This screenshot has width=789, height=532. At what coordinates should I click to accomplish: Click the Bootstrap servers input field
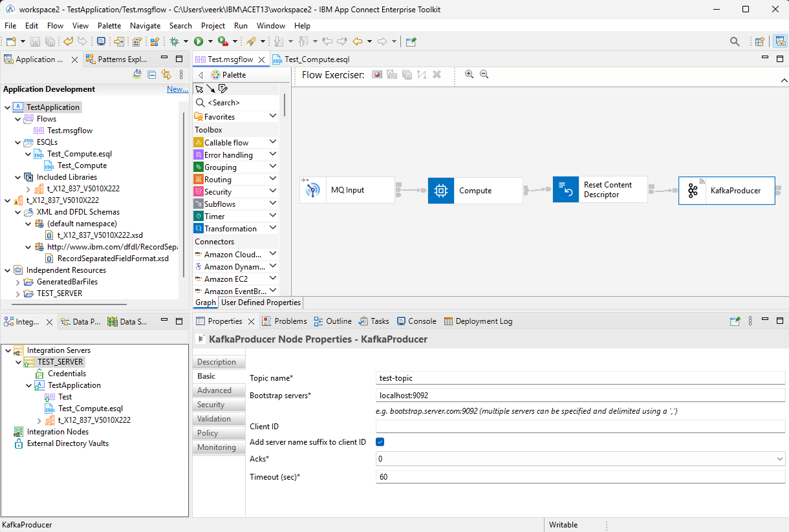click(x=580, y=396)
